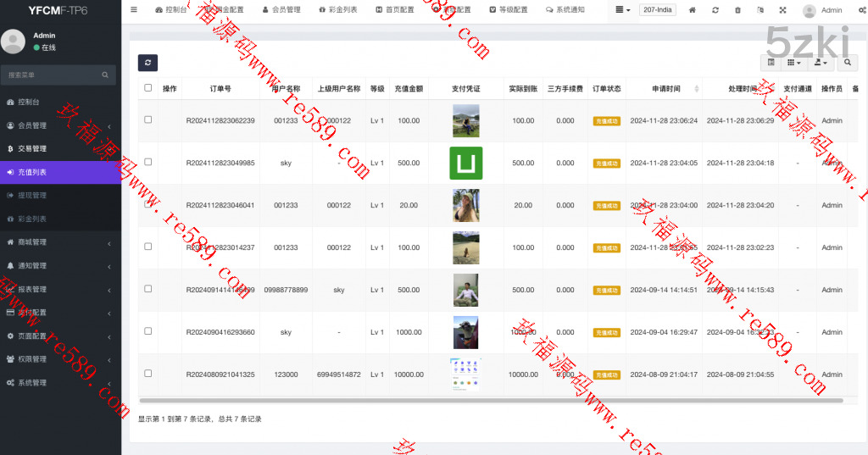Open the columns grid dropdown
This screenshot has width=868, height=455.
coord(794,63)
